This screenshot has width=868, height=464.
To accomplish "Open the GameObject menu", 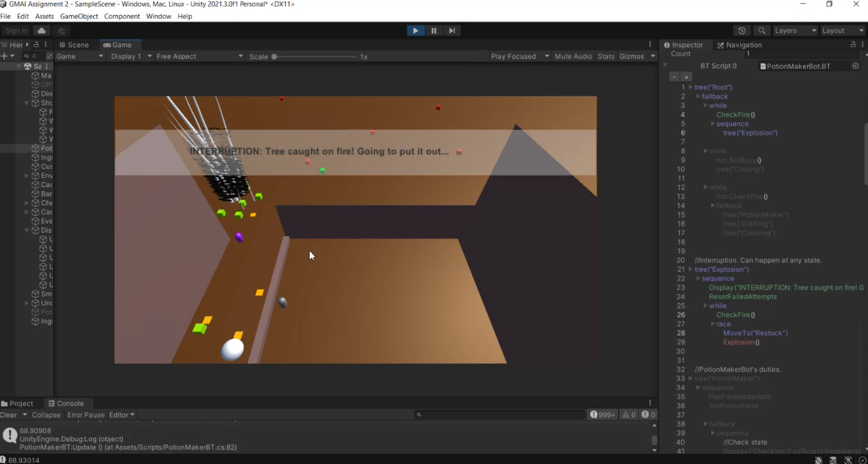I will coord(79,16).
